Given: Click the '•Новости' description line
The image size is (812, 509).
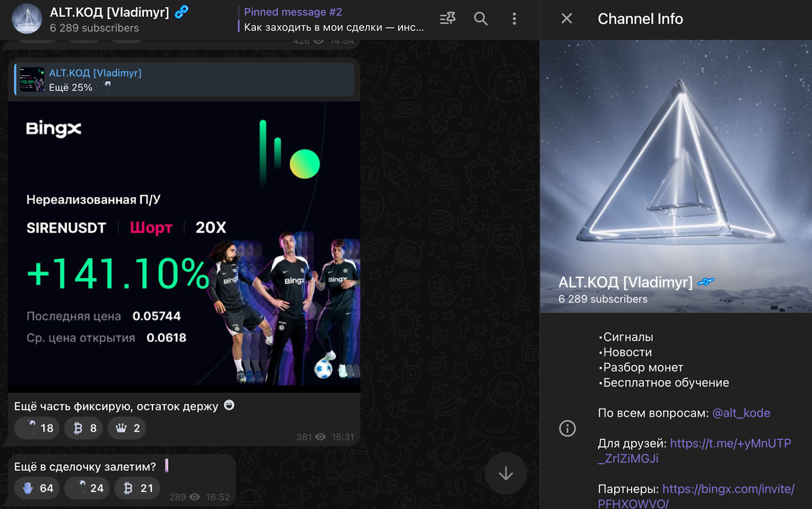Looking at the screenshot, I should point(625,353).
